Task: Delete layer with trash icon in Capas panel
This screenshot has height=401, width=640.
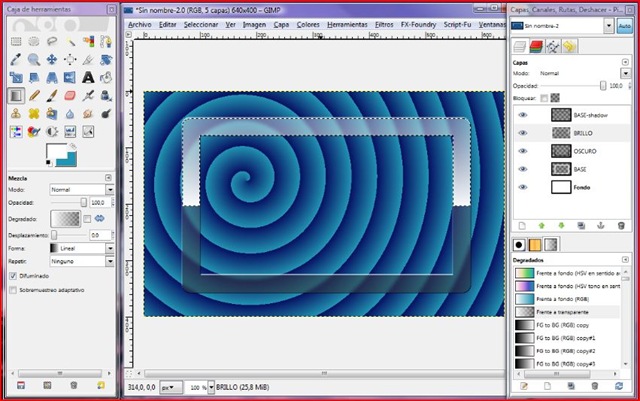Action: (x=621, y=225)
